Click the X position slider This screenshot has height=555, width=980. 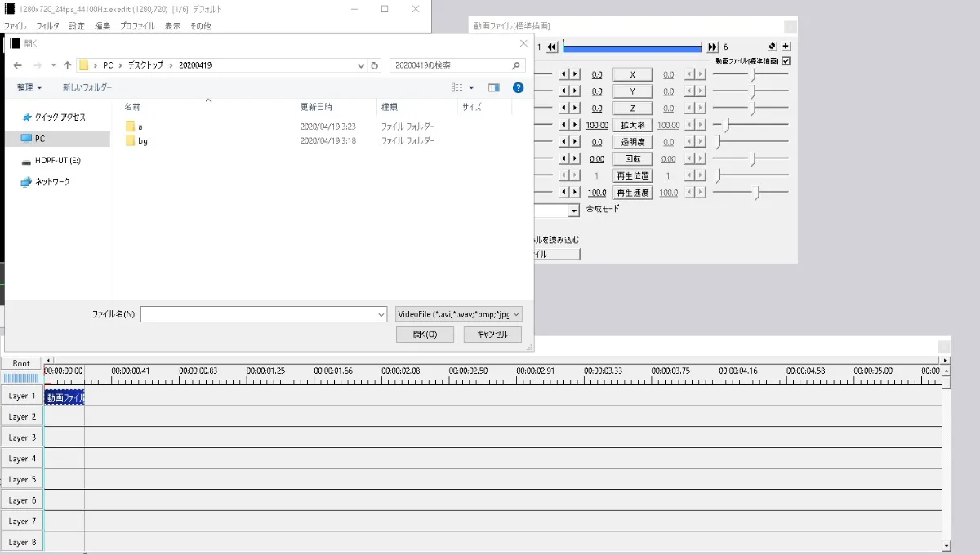751,74
